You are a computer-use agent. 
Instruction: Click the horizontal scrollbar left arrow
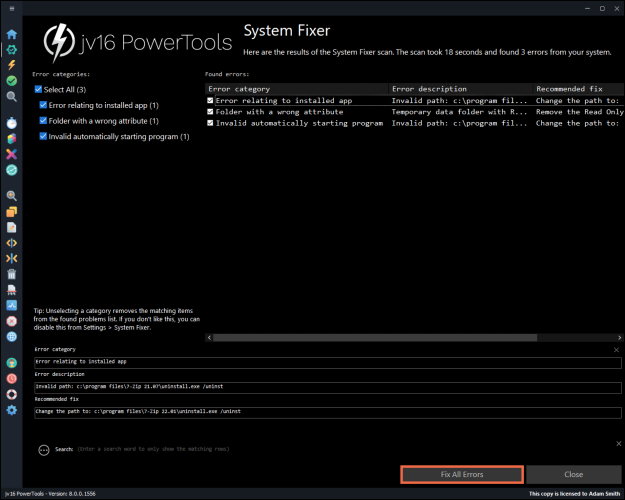pos(209,338)
